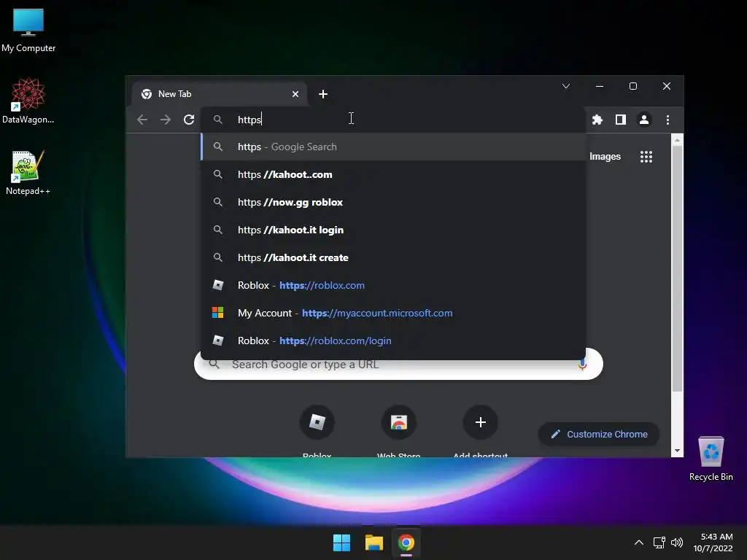The width and height of the screenshot is (747, 560).
Task: Click the voice search microphone icon
Action: click(582, 365)
